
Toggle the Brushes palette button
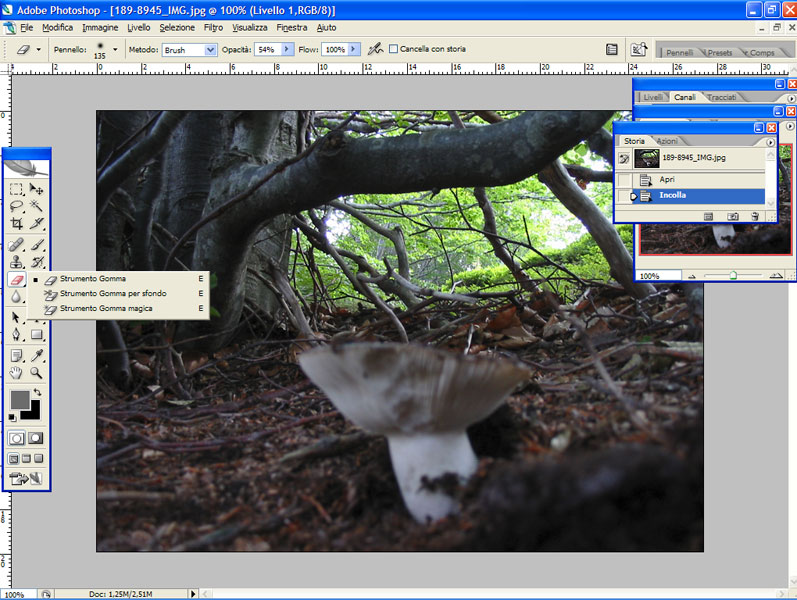coord(611,49)
